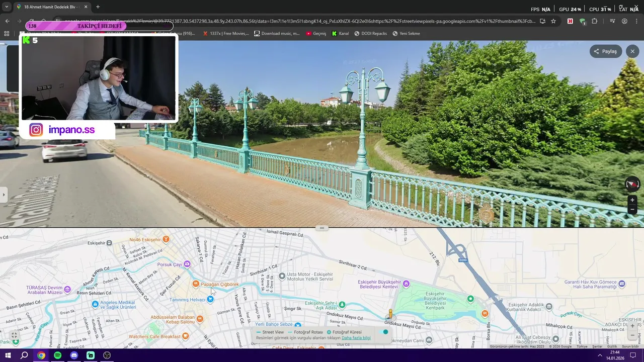Open Windows taskbar search
The width and height of the screenshot is (644, 362).
pyautogui.click(x=24, y=355)
